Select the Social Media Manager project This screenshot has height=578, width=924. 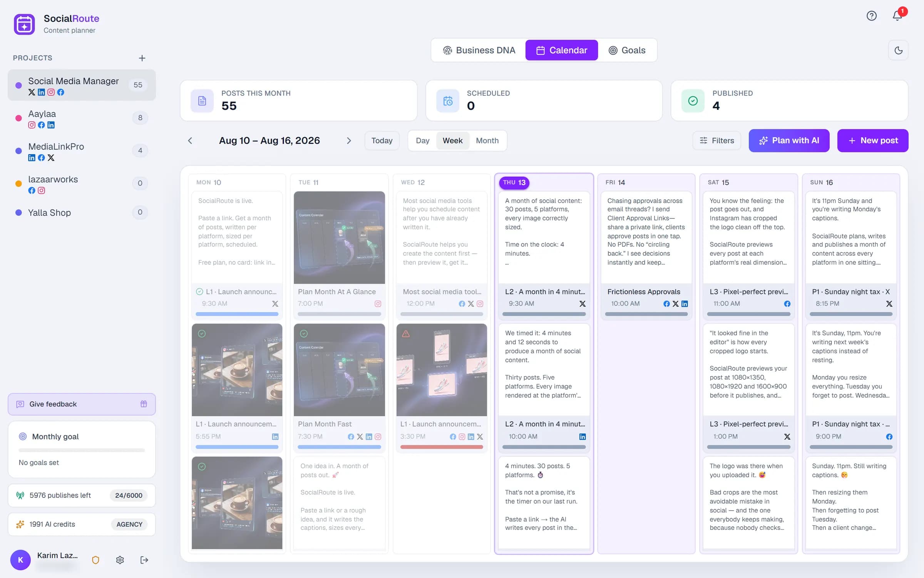pyautogui.click(x=82, y=85)
